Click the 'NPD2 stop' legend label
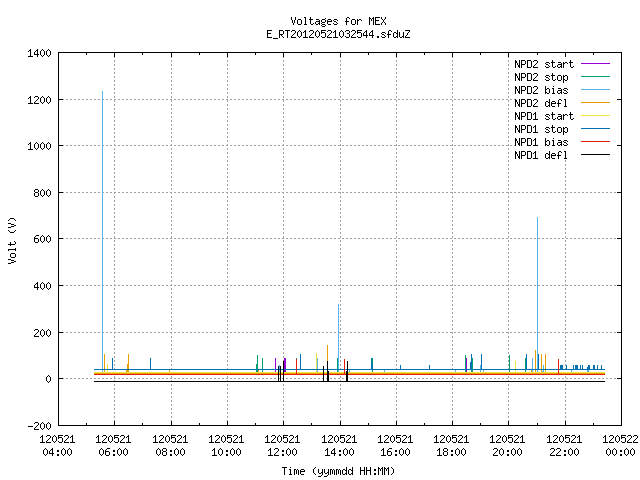 click(541, 77)
